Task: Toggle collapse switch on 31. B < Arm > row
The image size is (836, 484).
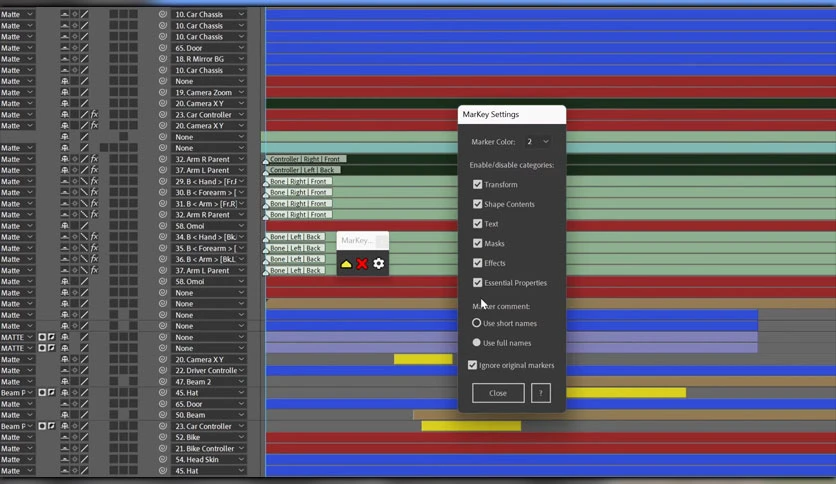Action: click(75, 204)
